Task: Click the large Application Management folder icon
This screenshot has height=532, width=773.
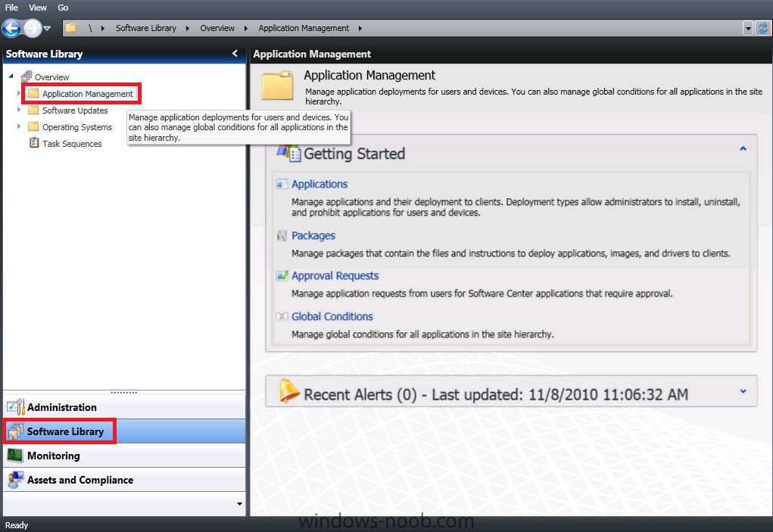Action: click(277, 86)
